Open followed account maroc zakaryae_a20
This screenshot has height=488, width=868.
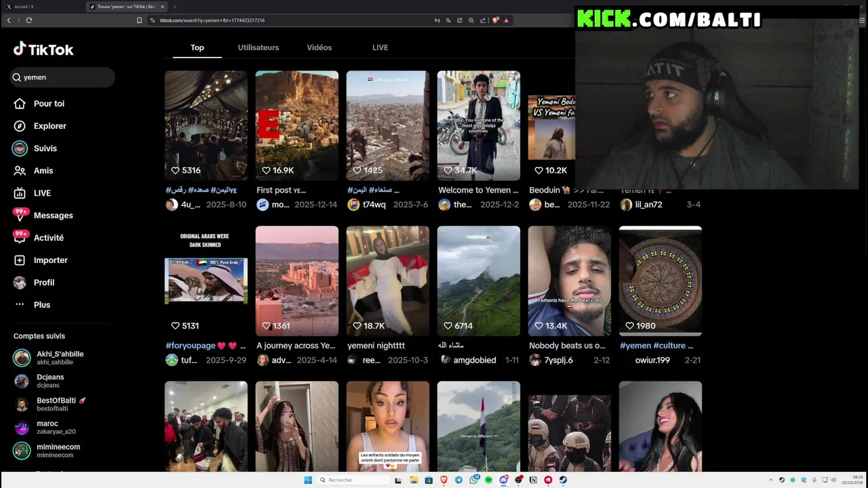point(46,427)
